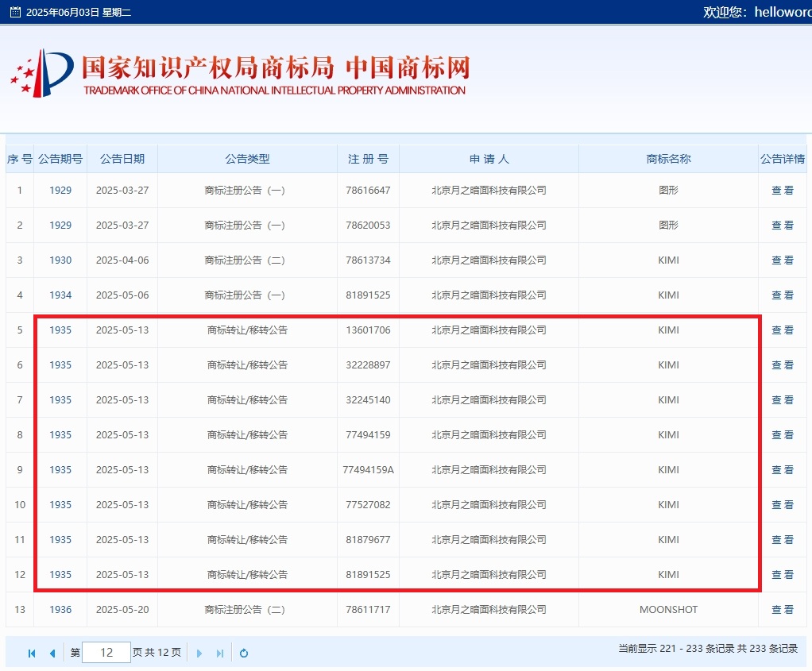Open issue number 1934
The height and width of the screenshot is (671, 812).
(60, 295)
